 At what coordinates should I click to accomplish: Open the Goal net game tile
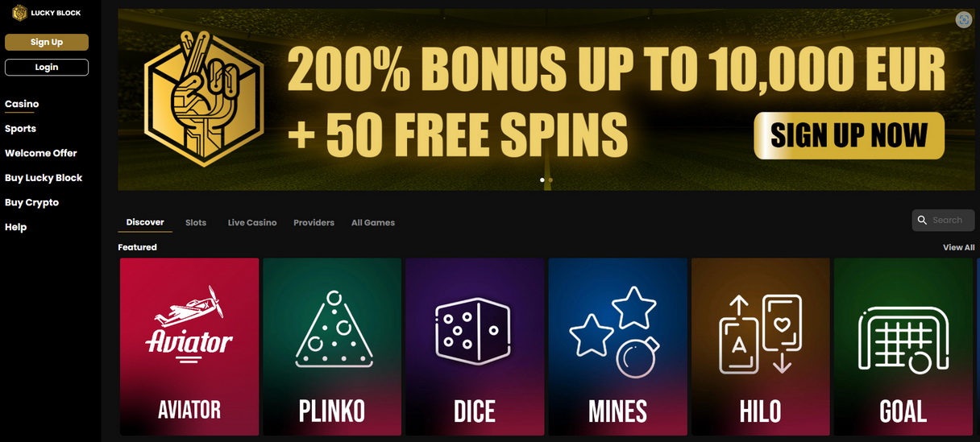click(903, 347)
